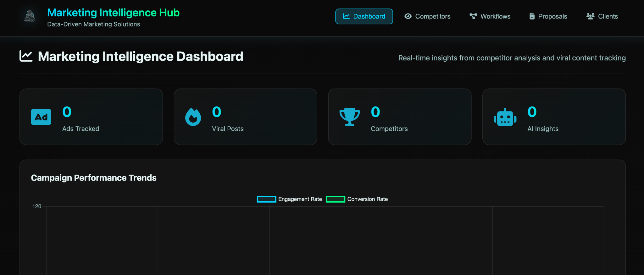Select the Viral Posts count value
Viewport: 644px width, 275px height.
(217, 112)
